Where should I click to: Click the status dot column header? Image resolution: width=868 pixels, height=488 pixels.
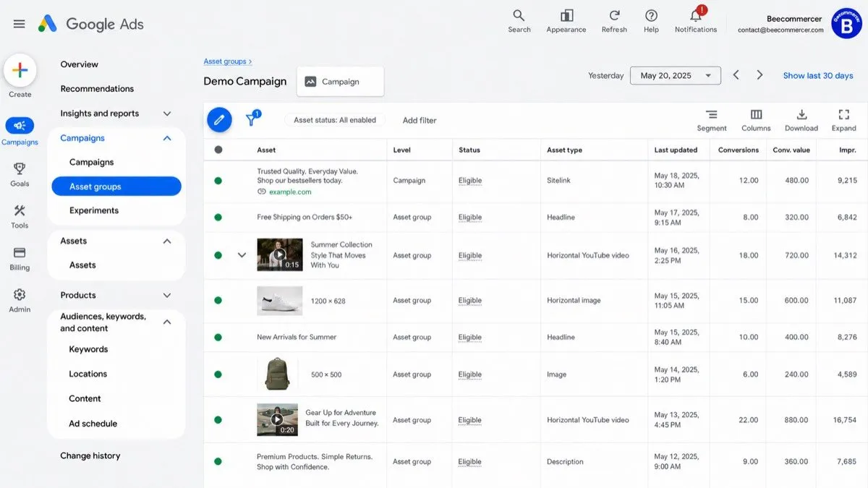click(218, 150)
